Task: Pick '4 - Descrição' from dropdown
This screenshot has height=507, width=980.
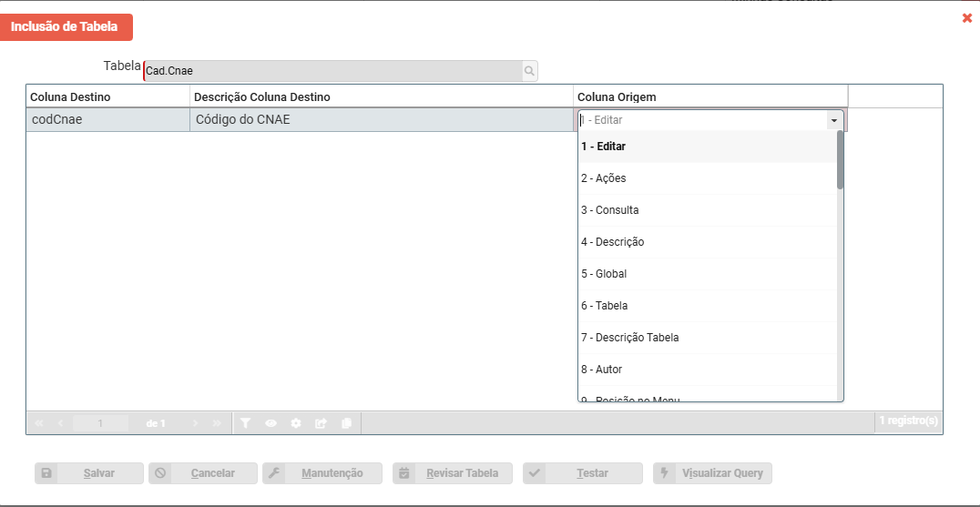Action: pos(613,242)
